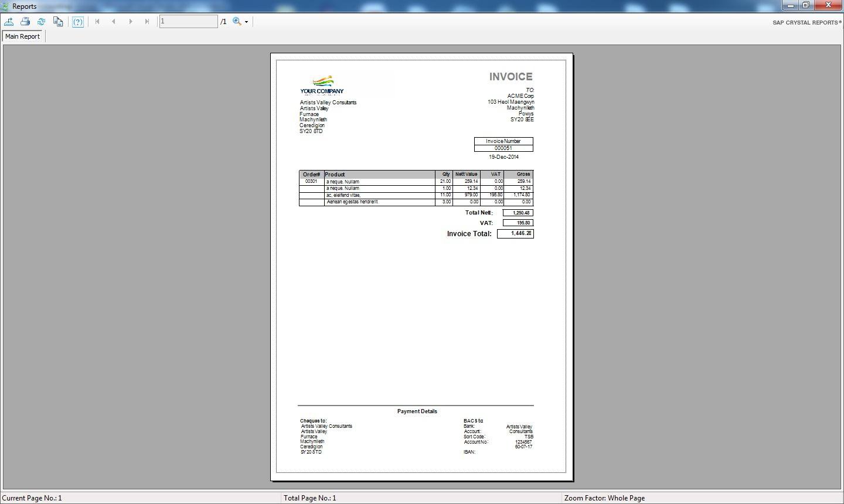The height and width of the screenshot is (504, 844).
Task: Click the Copy toolbar icon
Action: point(58,22)
